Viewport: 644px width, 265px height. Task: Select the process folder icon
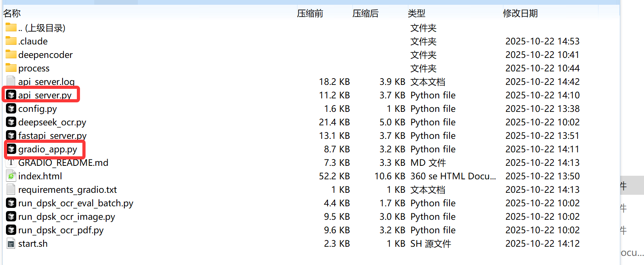click(x=11, y=68)
